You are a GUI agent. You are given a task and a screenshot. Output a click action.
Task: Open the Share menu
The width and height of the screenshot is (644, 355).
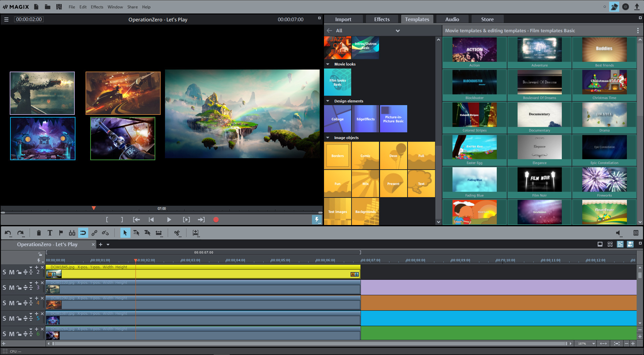tap(132, 7)
